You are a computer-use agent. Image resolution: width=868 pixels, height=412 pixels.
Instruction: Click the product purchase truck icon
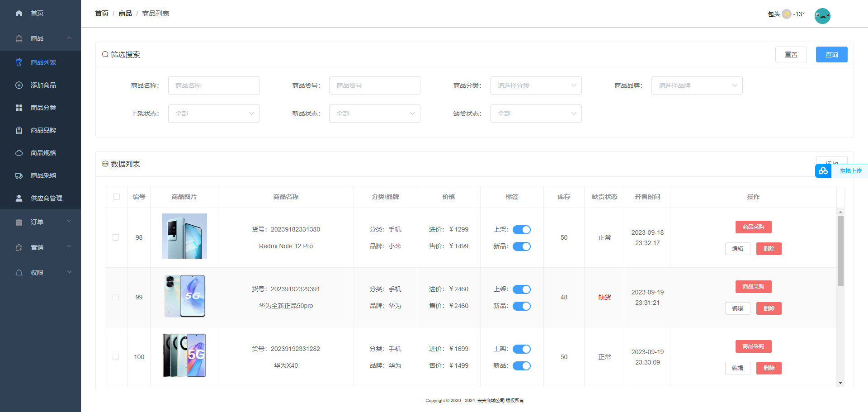(x=19, y=175)
